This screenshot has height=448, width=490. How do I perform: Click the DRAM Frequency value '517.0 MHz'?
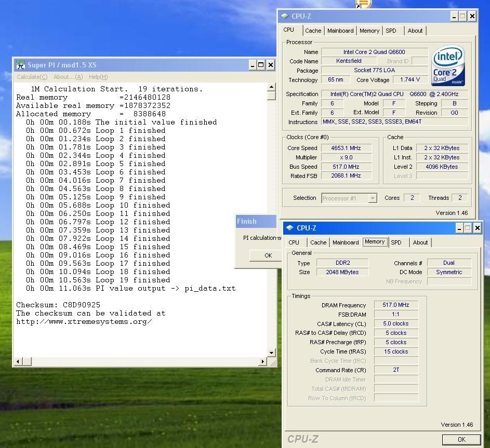396,305
